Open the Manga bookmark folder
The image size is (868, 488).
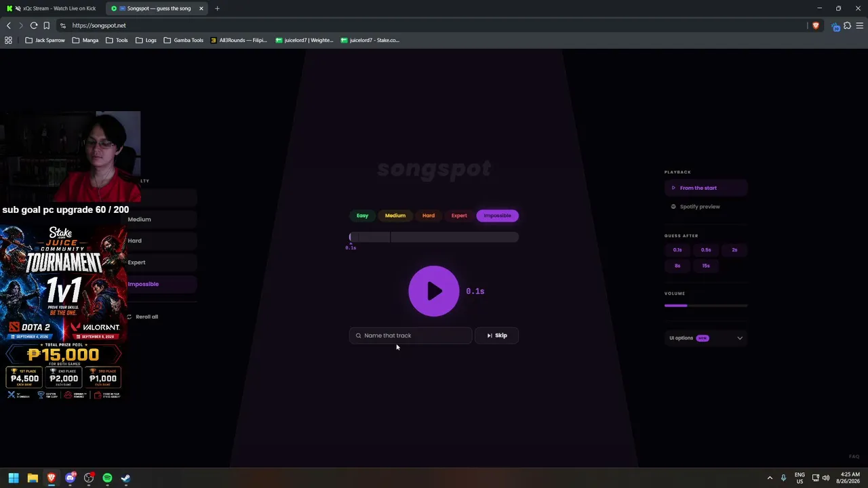85,40
